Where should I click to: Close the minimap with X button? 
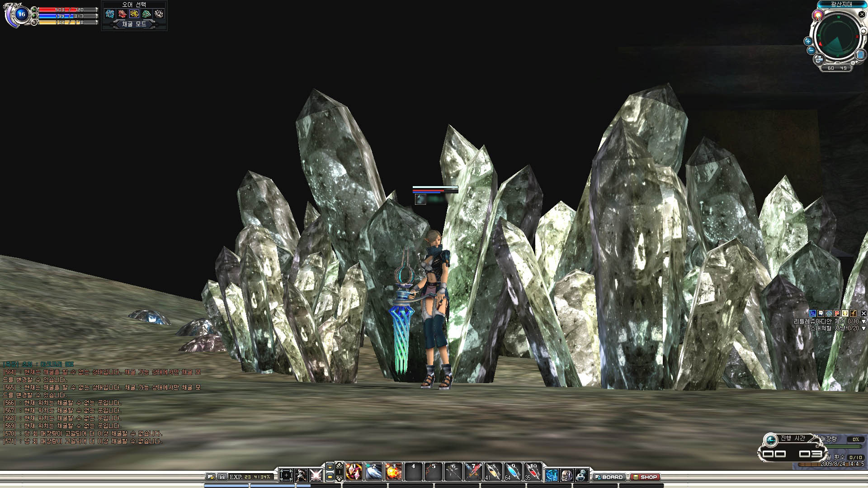tap(862, 14)
